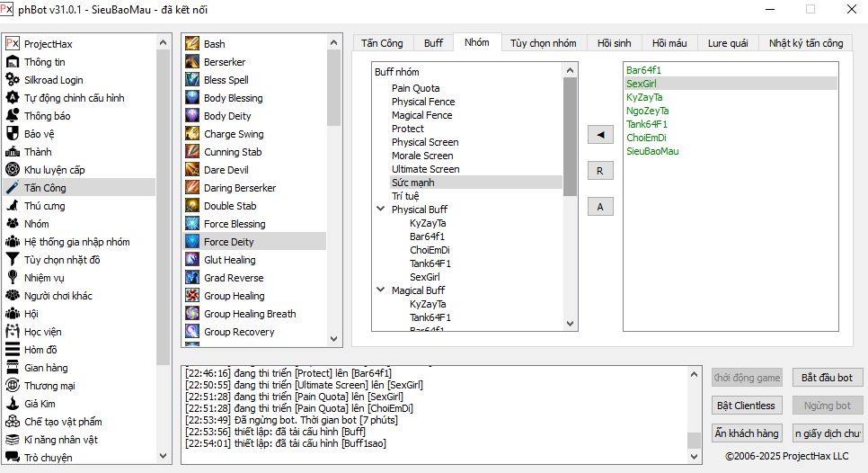The width and height of the screenshot is (868, 473).
Task: Click the Bật Clientless button
Action: pos(747,406)
